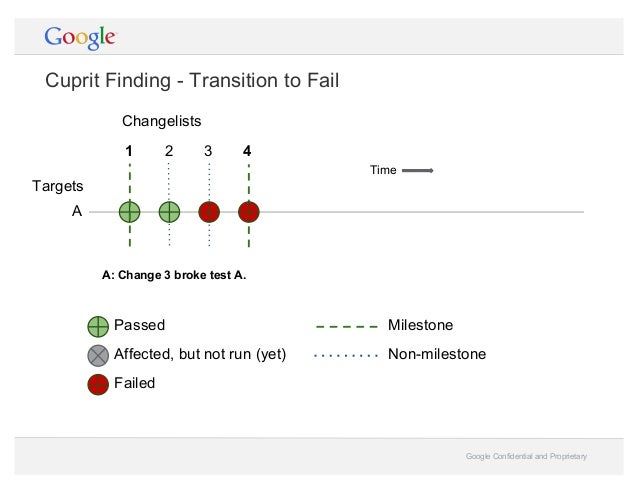Click the green dashed Milestone legend line
The width and height of the screenshot is (638, 493).
(346, 327)
